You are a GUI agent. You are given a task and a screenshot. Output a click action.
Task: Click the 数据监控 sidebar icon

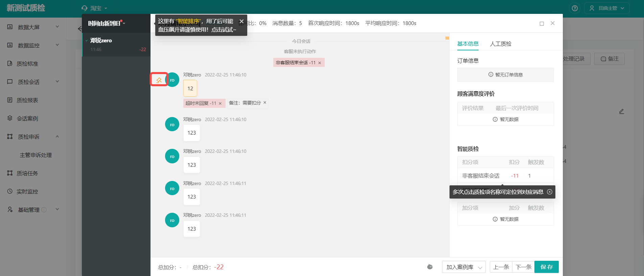(x=10, y=45)
